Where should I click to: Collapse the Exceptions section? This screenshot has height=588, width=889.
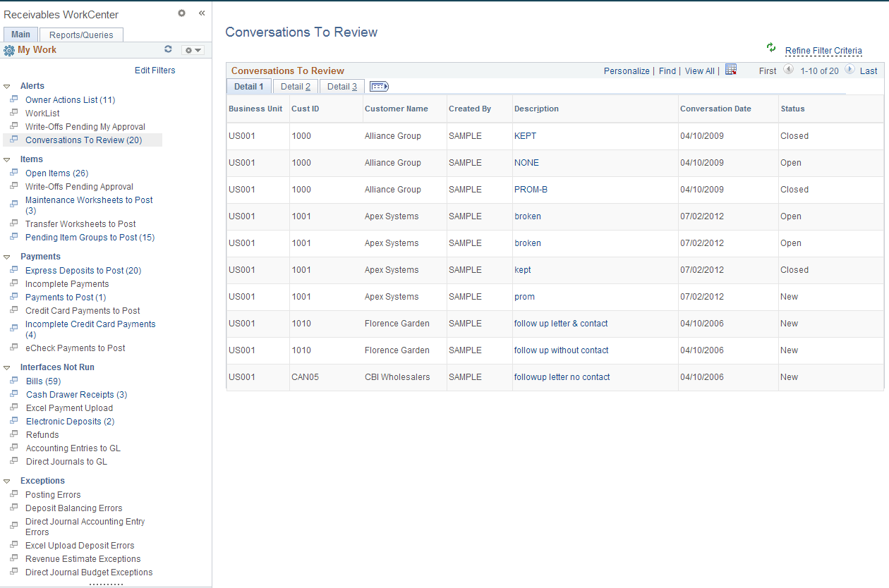[7, 481]
